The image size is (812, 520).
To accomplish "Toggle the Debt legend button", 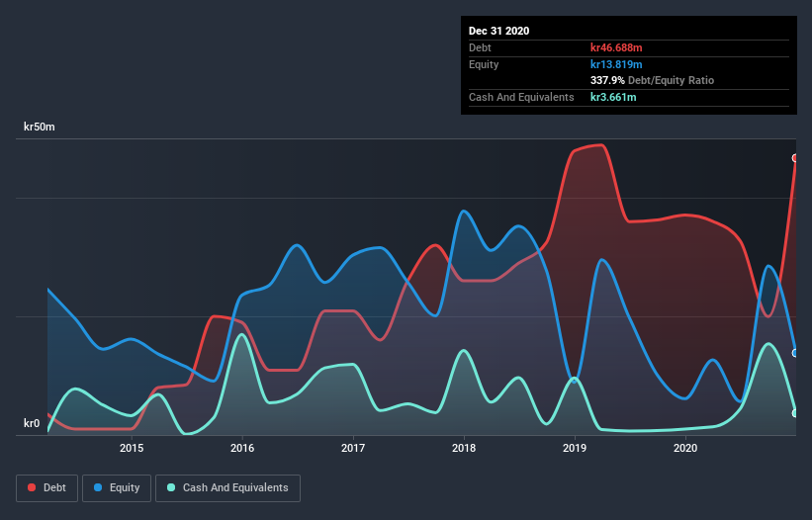I will tap(46, 488).
